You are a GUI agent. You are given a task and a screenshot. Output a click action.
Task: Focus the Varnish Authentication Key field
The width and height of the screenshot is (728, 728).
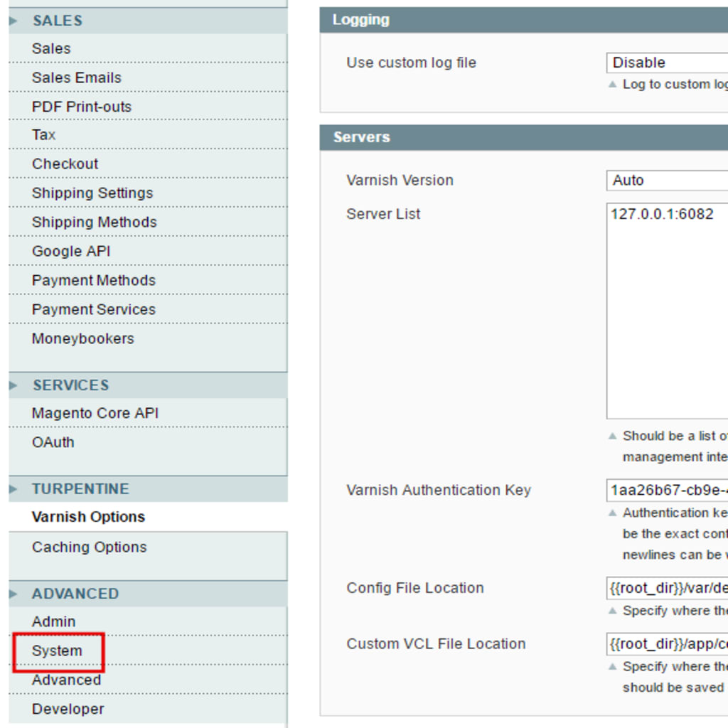pos(667,491)
